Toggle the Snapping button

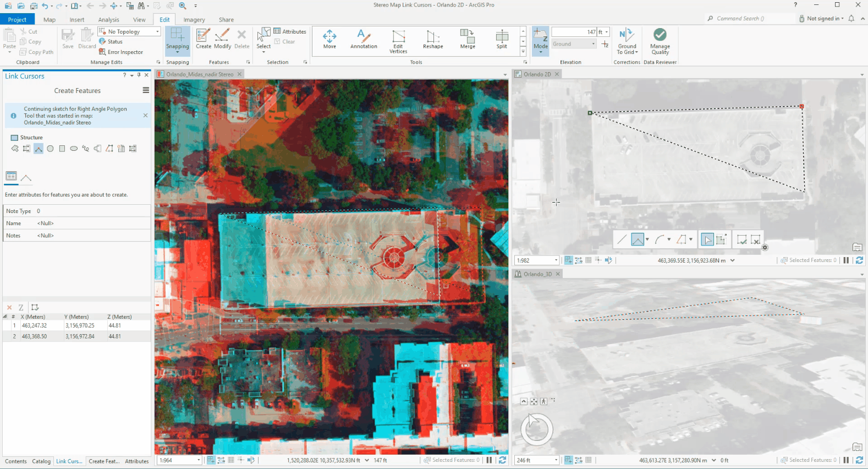(x=178, y=40)
